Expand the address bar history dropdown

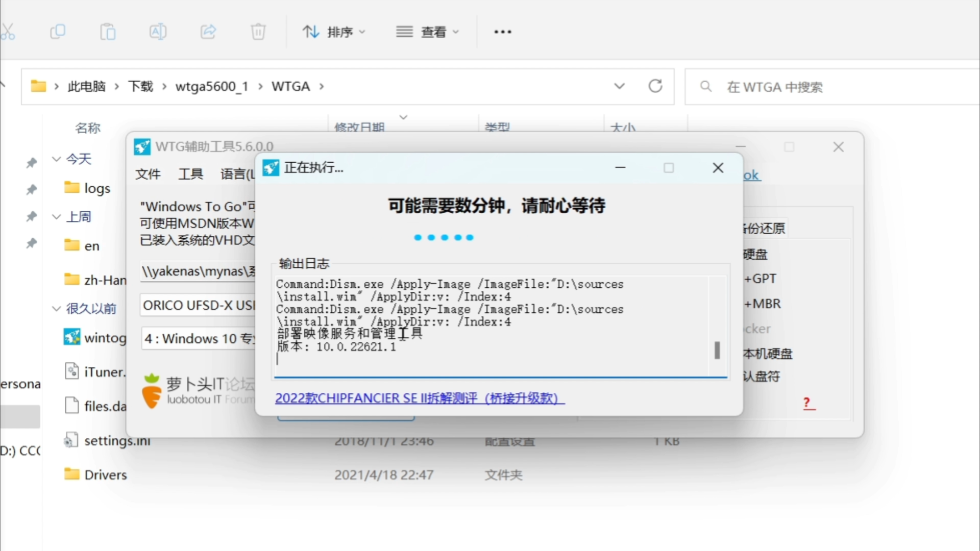(x=619, y=86)
